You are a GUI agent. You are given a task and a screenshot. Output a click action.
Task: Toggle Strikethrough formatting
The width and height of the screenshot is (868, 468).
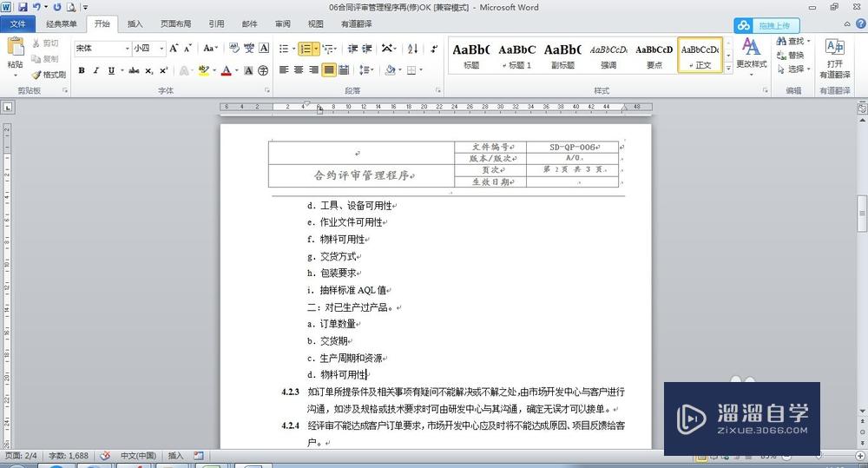tap(134, 70)
